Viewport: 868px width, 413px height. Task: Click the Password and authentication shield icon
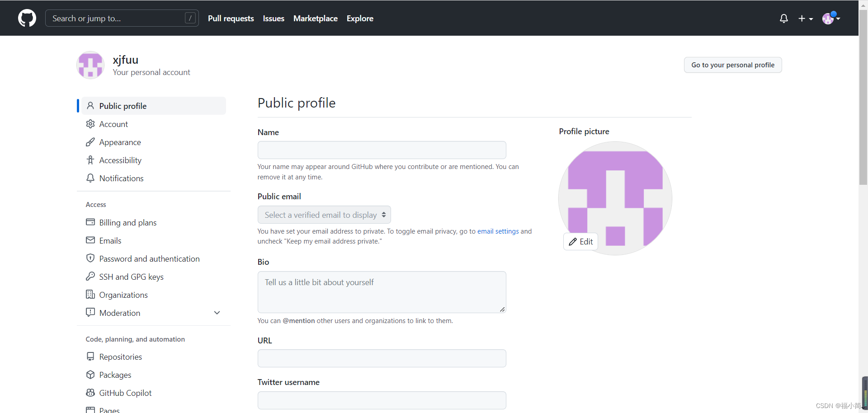click(90, 258)
